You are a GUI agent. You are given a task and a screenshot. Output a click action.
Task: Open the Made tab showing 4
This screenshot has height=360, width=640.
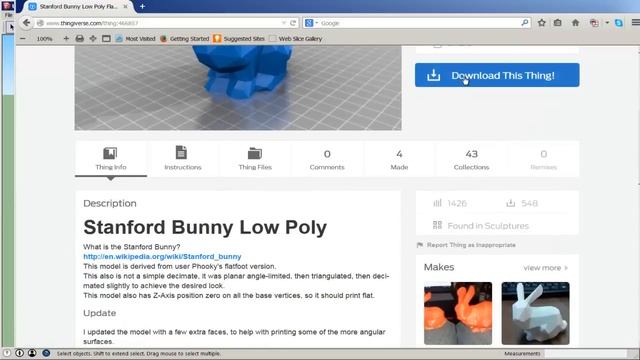(x=399, y=159)
